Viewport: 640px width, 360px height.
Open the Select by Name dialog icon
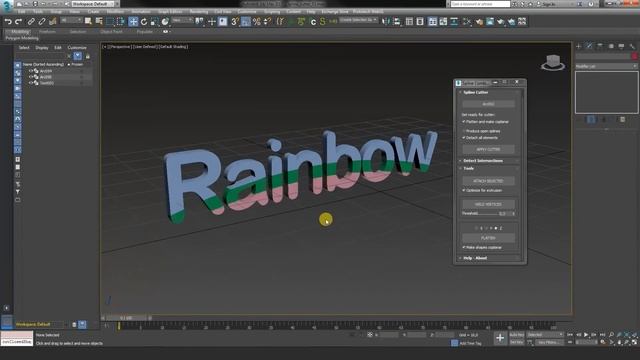(99, 22)
